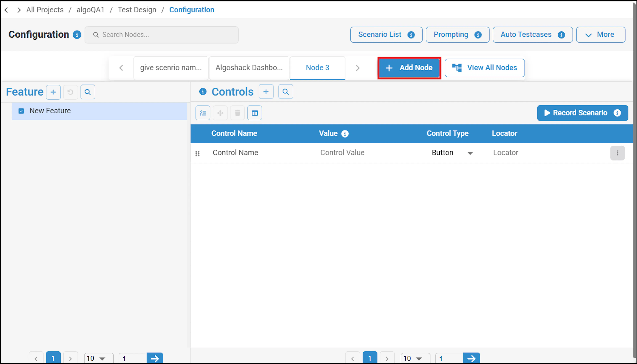Click the delete trash icon
The height and width of the screenshot is (364, 637).
(x=237, y=113)
